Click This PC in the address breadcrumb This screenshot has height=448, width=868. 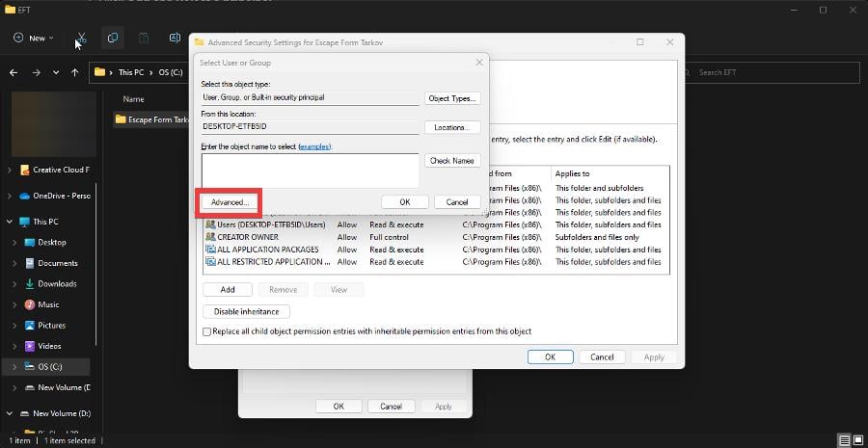(129, 72)
